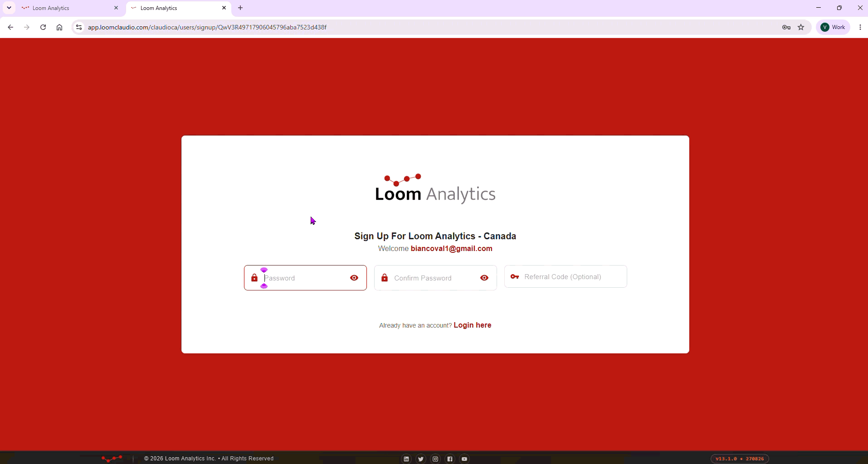Open the Work profile menu
This screenshot has height=464, width=868.
pos(833,27)
